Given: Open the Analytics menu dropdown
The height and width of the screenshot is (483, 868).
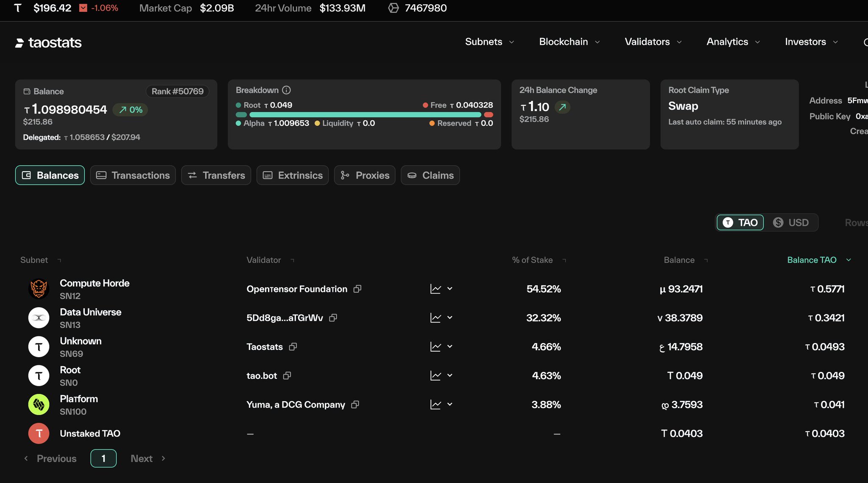Looking at the screenshot, I should pyautogui.click(x=733, y=42).
